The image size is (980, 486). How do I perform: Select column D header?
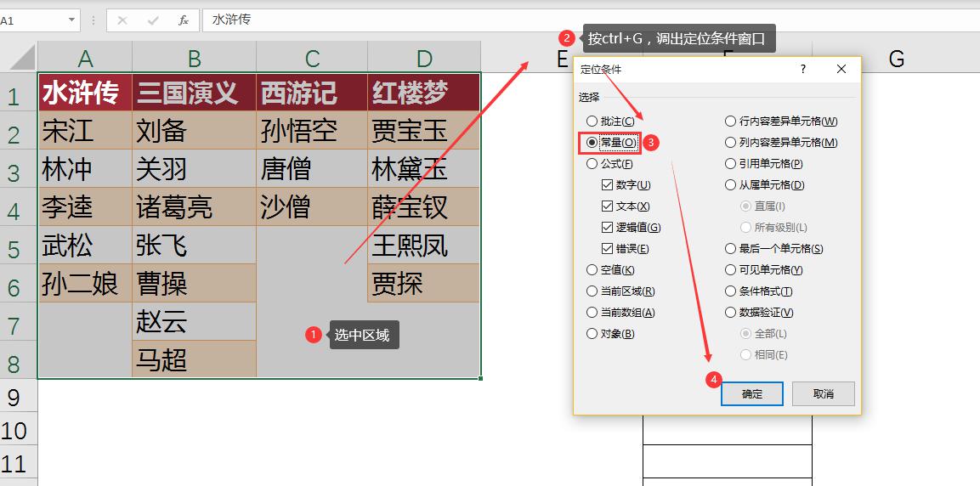[x=424, y=58]
